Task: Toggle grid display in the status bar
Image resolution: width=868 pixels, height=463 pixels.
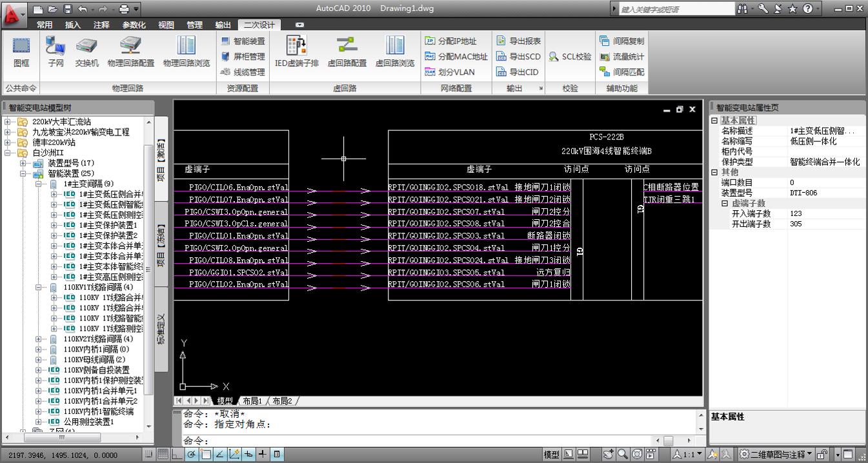Action: pos(163,455)
